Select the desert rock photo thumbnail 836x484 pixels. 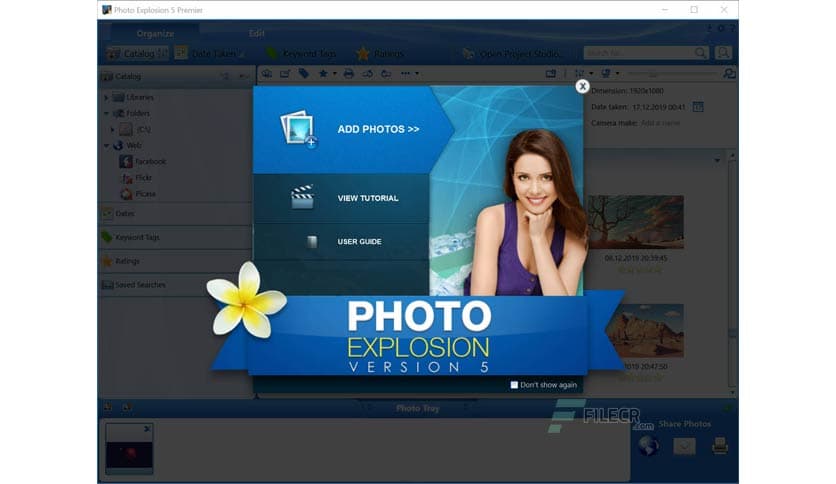tap(645, 330)
